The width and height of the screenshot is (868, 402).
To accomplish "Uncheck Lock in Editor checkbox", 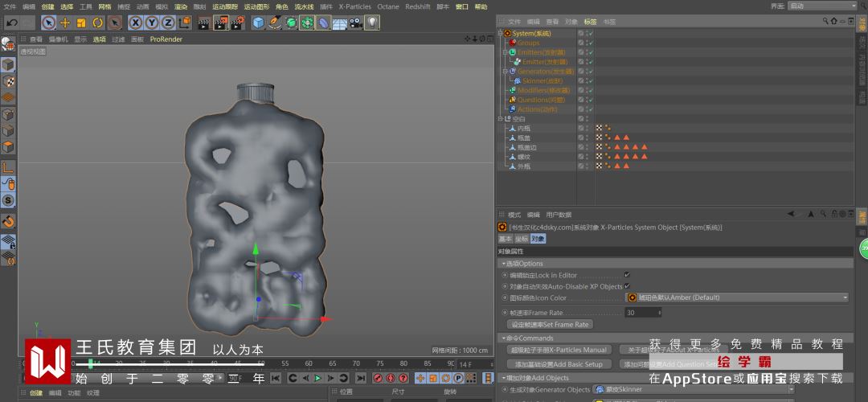I will click(627, 275).
